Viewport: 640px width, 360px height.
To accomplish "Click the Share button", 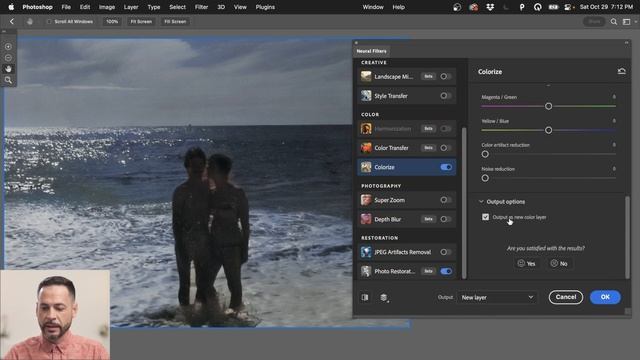I will pyautogui.click(x=594, y=22).
